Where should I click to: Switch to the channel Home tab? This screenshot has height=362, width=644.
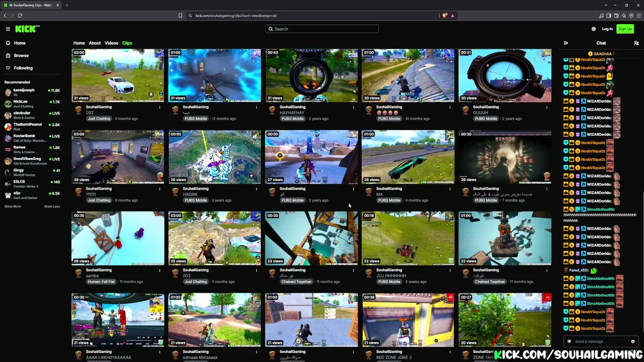pos(79,43)
